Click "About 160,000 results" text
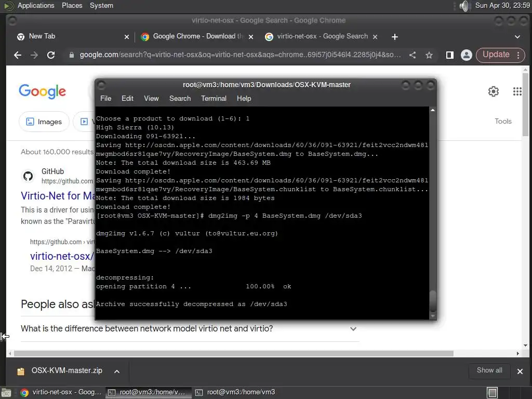532x399 pixels. [57, 152]
